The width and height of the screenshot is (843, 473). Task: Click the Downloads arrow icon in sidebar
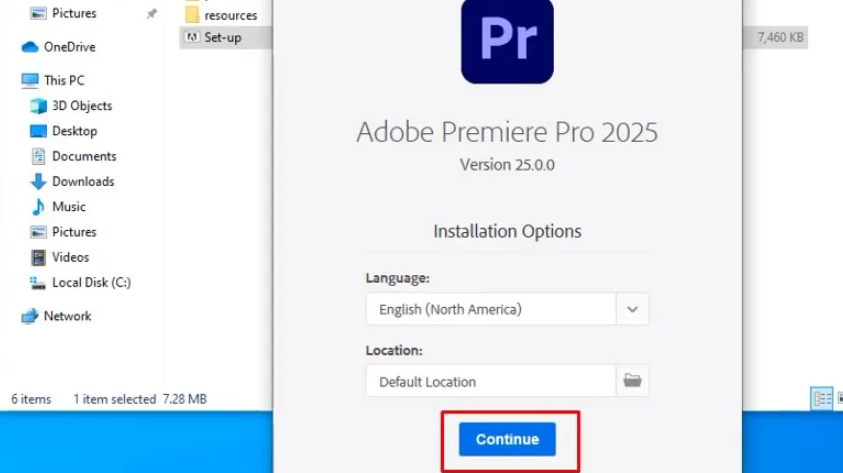click(38, 181)
